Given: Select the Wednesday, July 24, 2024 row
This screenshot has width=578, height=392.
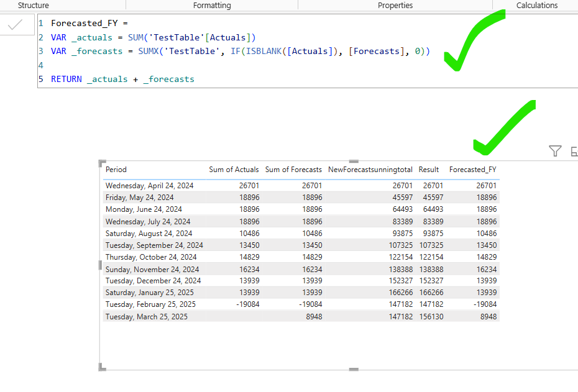Looking at the screenshot, I should click(301, 221).
